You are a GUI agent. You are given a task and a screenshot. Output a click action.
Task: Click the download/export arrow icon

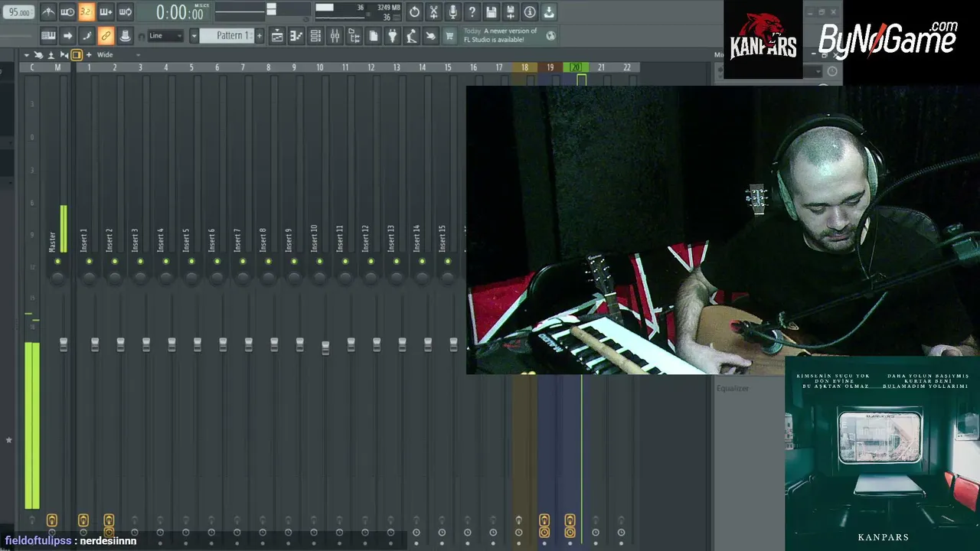[x=548, y=12]
